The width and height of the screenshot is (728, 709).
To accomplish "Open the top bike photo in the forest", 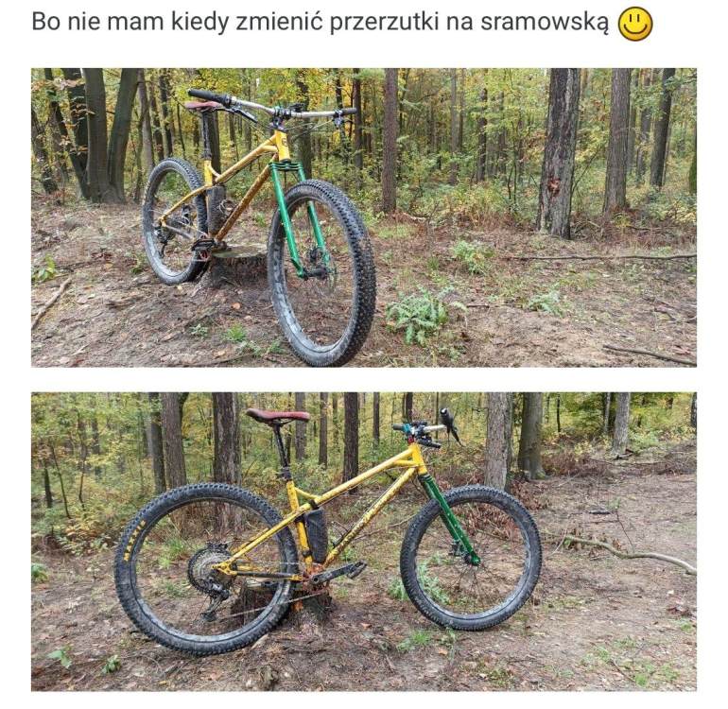I will (364, 217).
